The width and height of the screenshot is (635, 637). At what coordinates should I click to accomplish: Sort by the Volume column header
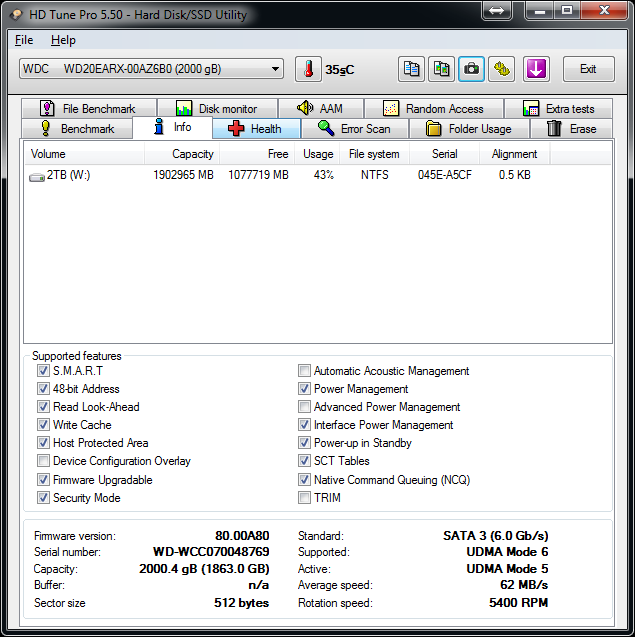click(x=85, y=154)
